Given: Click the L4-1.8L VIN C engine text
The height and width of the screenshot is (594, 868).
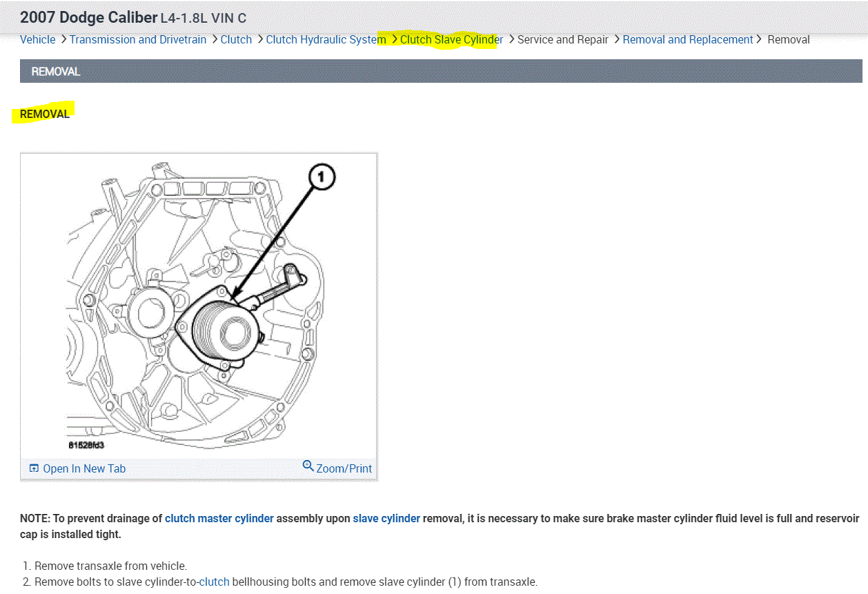Looking at the screenshot, I should point(203,19).
